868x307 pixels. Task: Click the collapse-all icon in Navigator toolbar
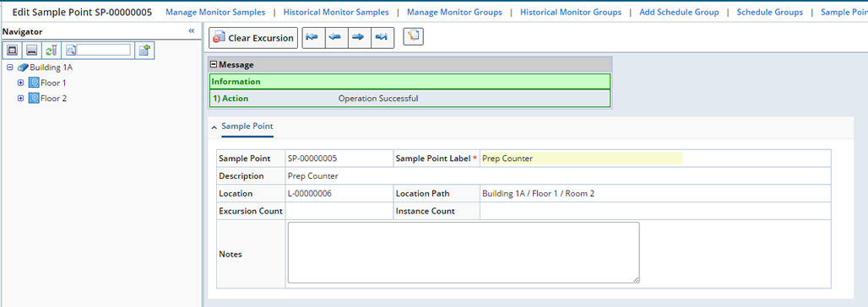(x=31, y=51)
